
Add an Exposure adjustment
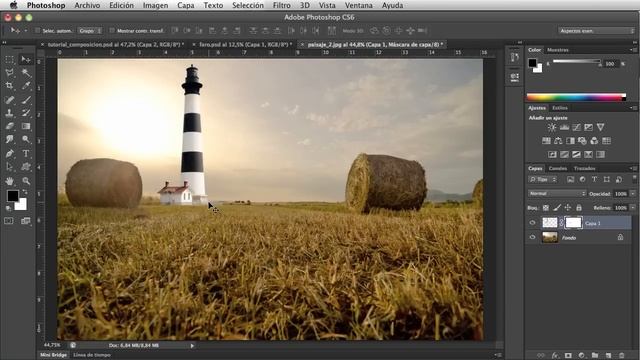click(588, 127)
